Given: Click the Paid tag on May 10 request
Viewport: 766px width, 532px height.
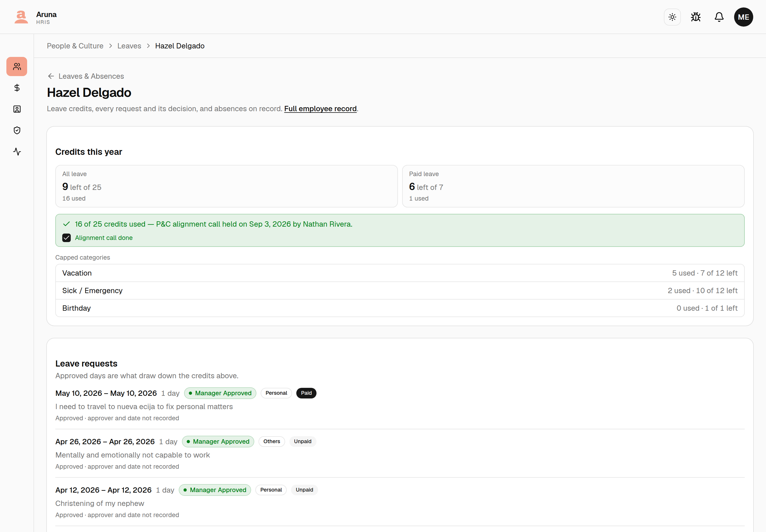Looking at the screenshot, I should (x=306, y=393).
